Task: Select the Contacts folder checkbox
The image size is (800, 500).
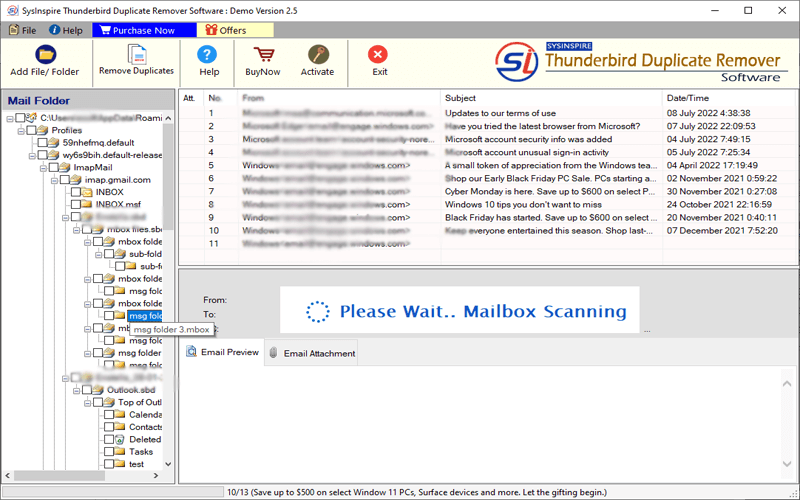Action: click(x=109, y=427)
